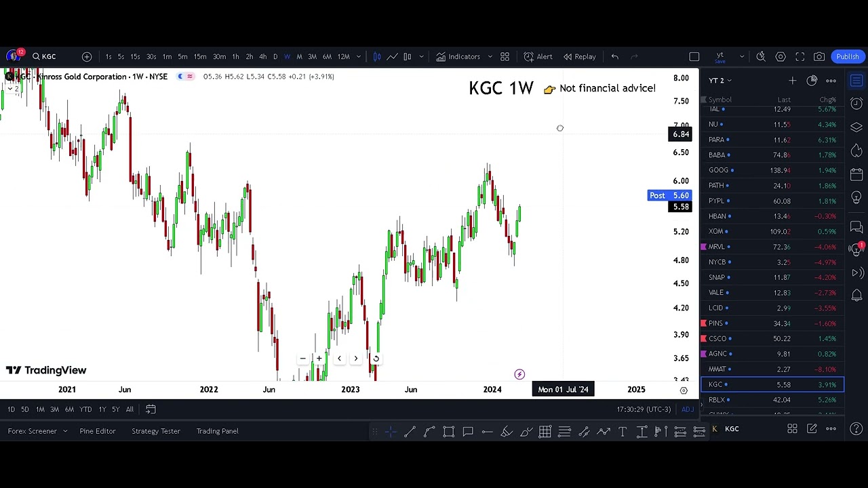Screen dimensions: 868x488
Task: Open the notifications bell panel
Action: coord(856,296)
